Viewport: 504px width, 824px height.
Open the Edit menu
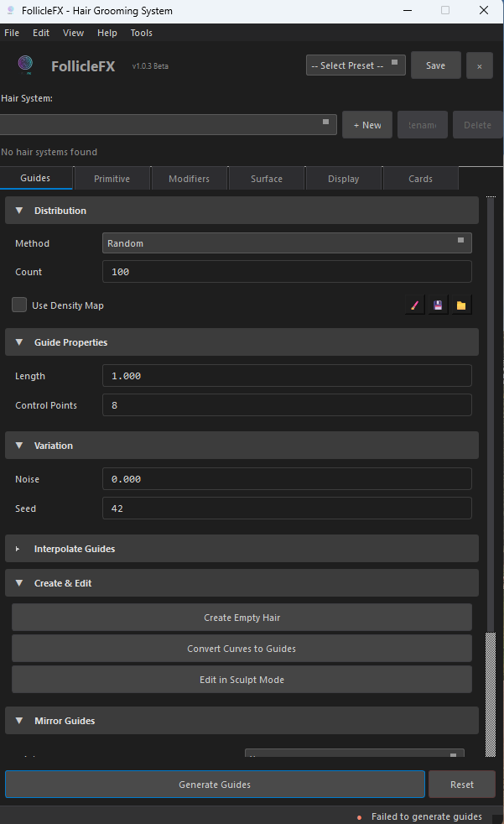point(41,33)
